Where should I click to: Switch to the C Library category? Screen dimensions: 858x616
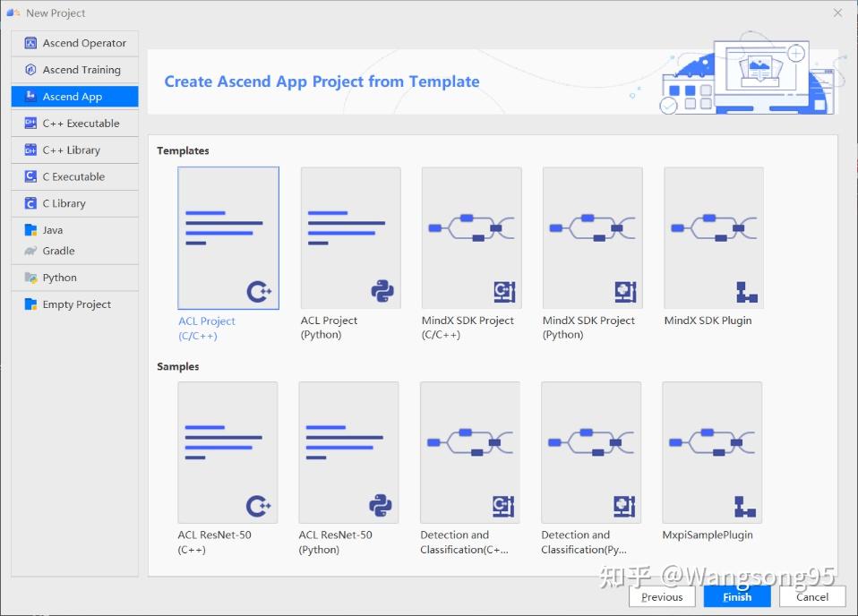tap(75, 203)
